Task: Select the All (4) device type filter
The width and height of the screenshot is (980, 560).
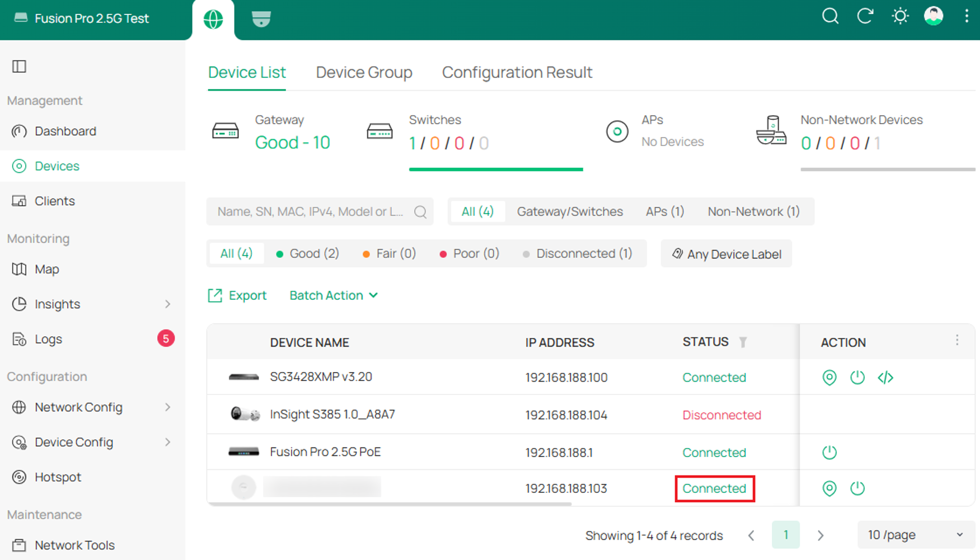Action: click(477, 211)
